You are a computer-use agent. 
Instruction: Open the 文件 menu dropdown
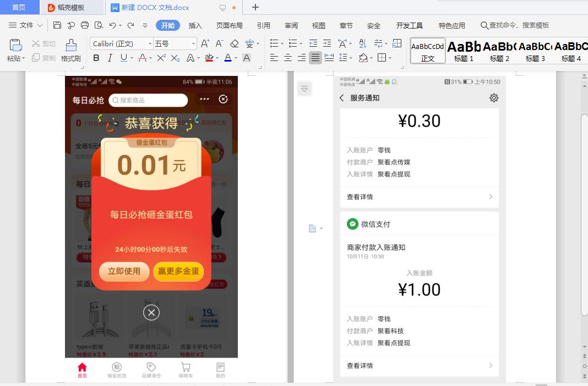click(x=25, y=25)
